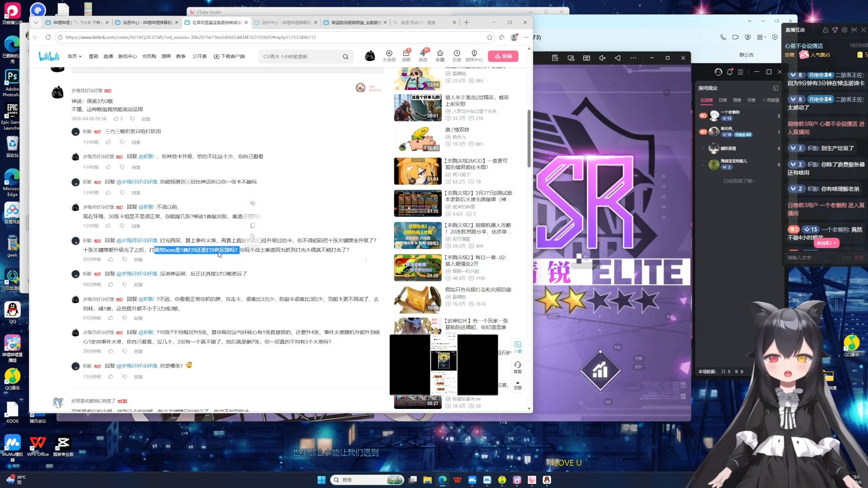Viewport: 868px width, 488px height.
Task: Click the browser address bar URL
Action: click(191, 38)
